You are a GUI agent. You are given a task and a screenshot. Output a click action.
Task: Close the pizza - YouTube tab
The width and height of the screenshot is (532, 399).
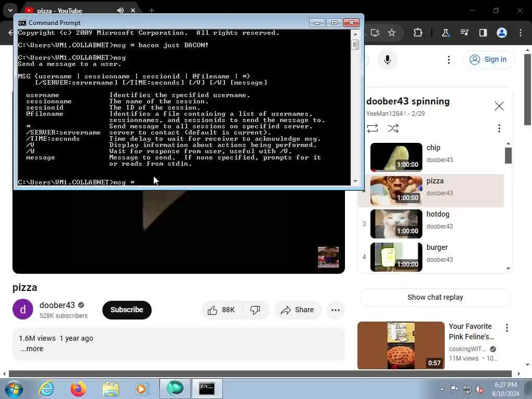point(133,10)
